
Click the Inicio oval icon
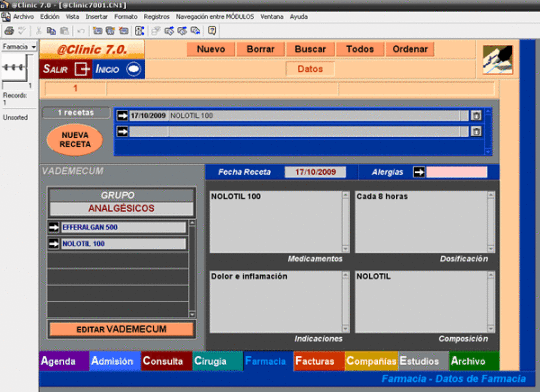click(x=134, y=69)
